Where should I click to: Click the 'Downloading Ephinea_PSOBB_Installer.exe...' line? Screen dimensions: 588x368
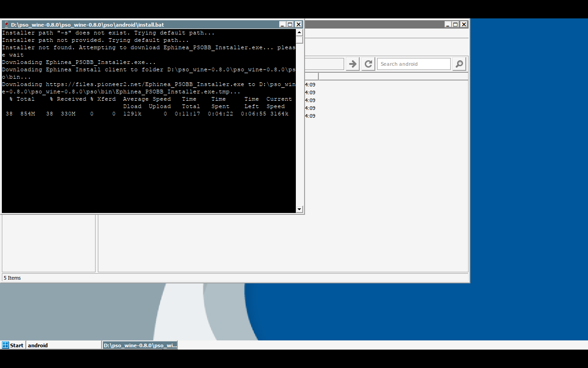79,62
